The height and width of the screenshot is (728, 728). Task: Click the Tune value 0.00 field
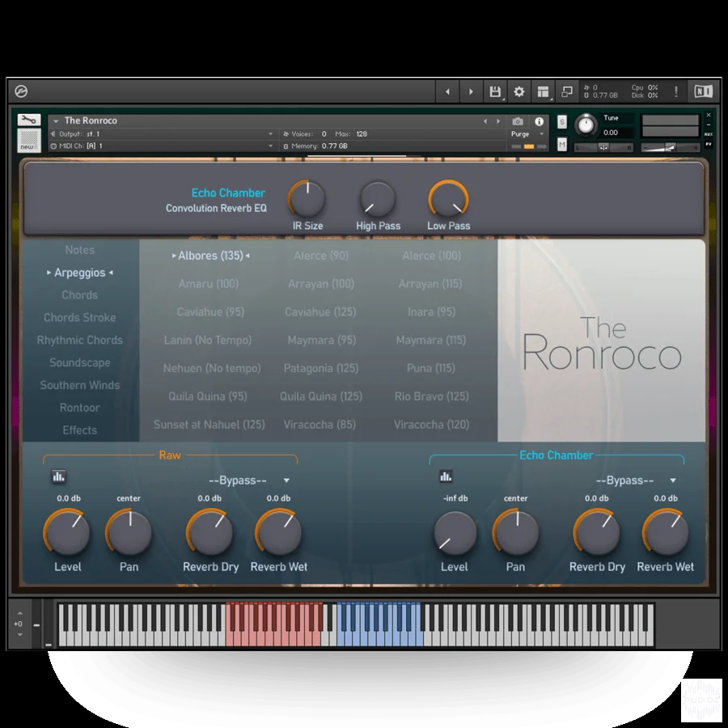point(611,133)
